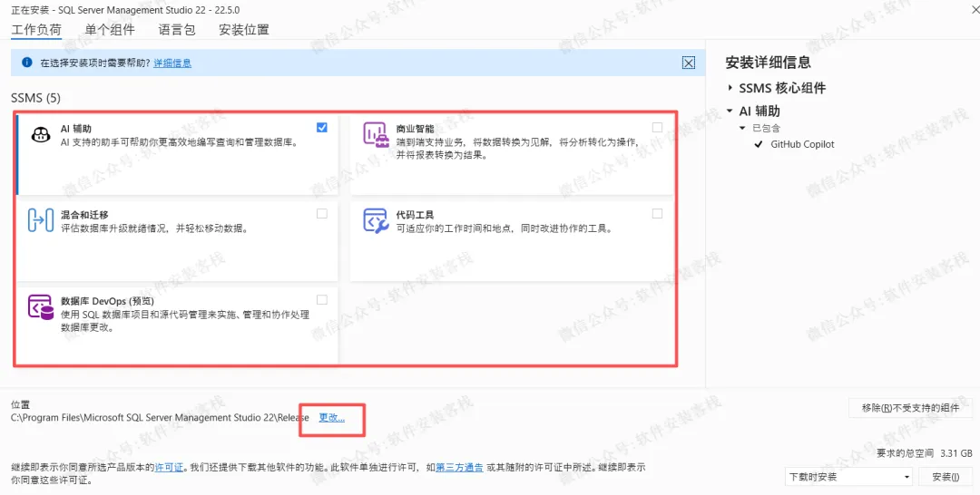Toggle the GitHub Copilot component checkmark
980x495 pixels.
point(759,144)
